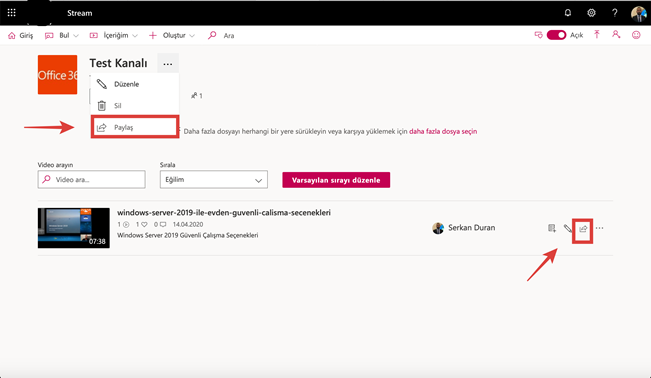The image size is (651, 378).
Task: Choose Paylaş from channel menu
Action: click(135, 127)
